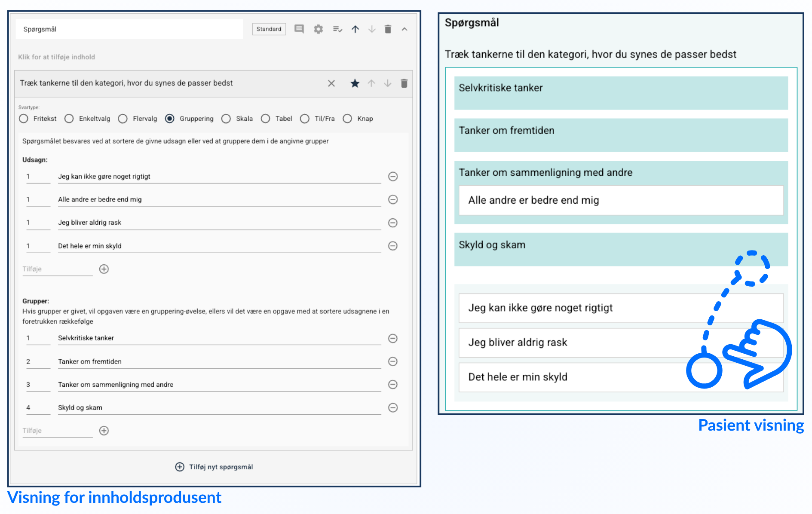812x514 pixels.
Task: Add a new statement with the plus icon under Udsagn
Action: (x=104, y=269)
